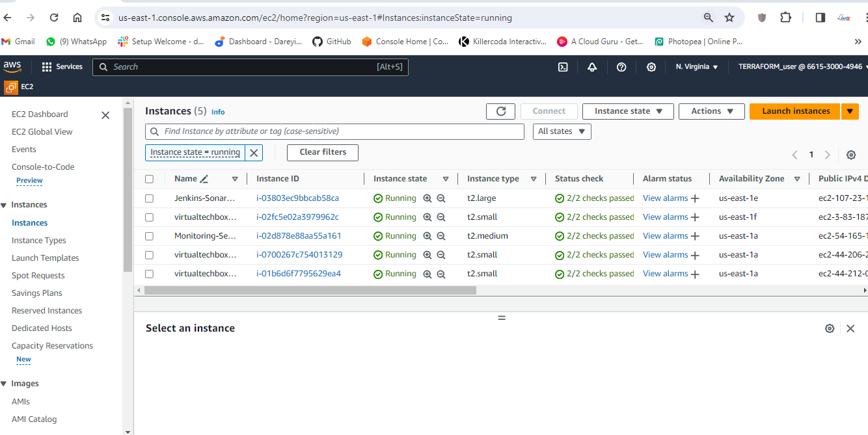This screenshot has width=868, height=435.
Task: Toggle the select-all instances checkbox
Action: coord(150,179)
